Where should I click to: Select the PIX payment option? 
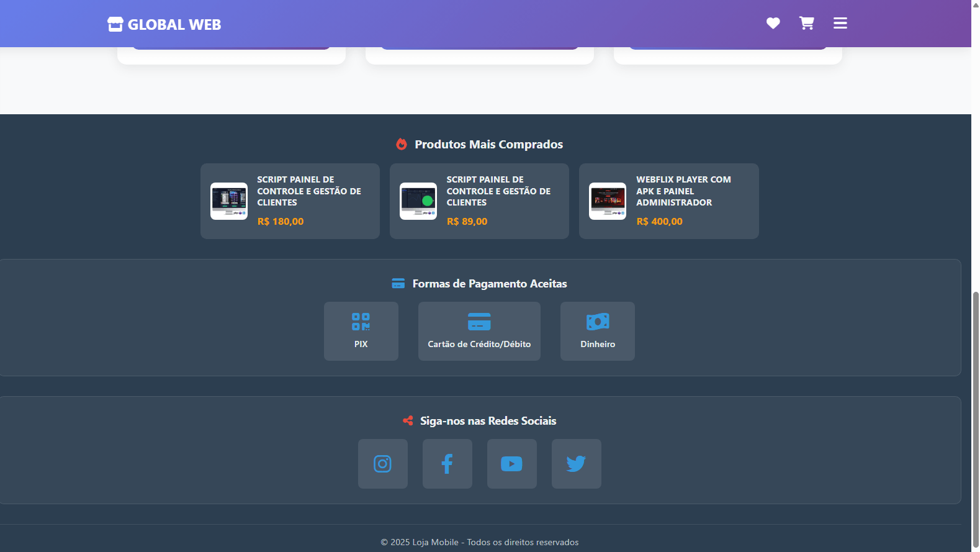[x=361, y=331]
